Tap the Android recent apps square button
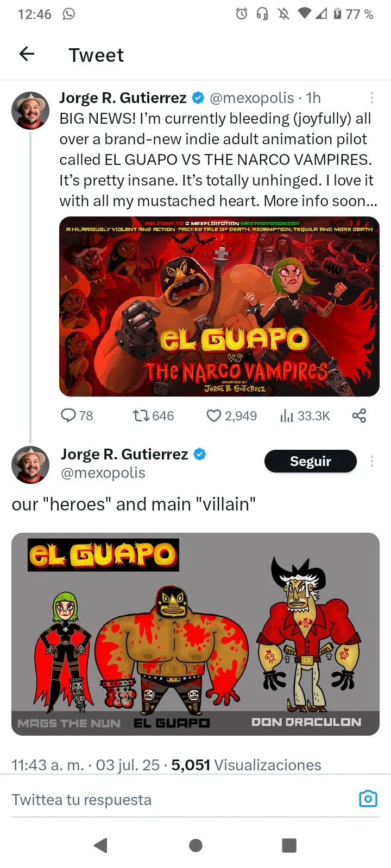 [289, 845]
